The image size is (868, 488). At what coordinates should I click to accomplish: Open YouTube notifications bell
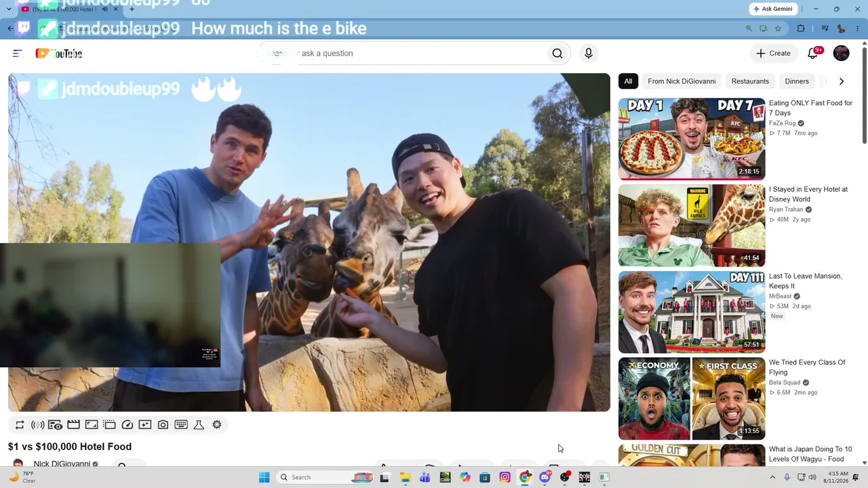(813, 54)
